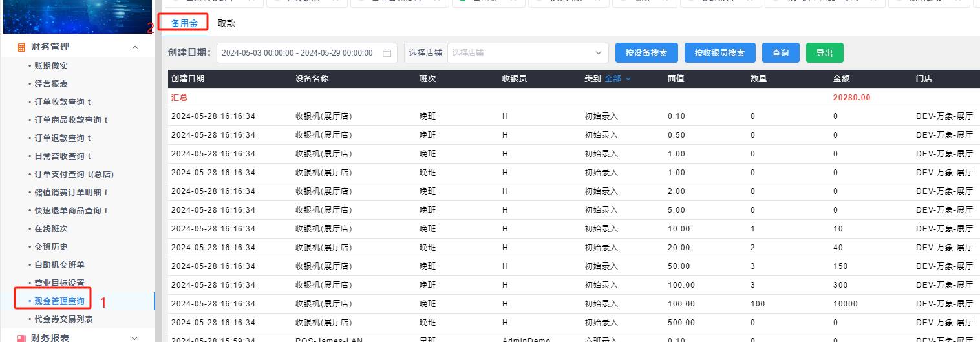Open 交班历史 in the sidebar
This screenshot has width=980, height=342.
tap(51, 247)
